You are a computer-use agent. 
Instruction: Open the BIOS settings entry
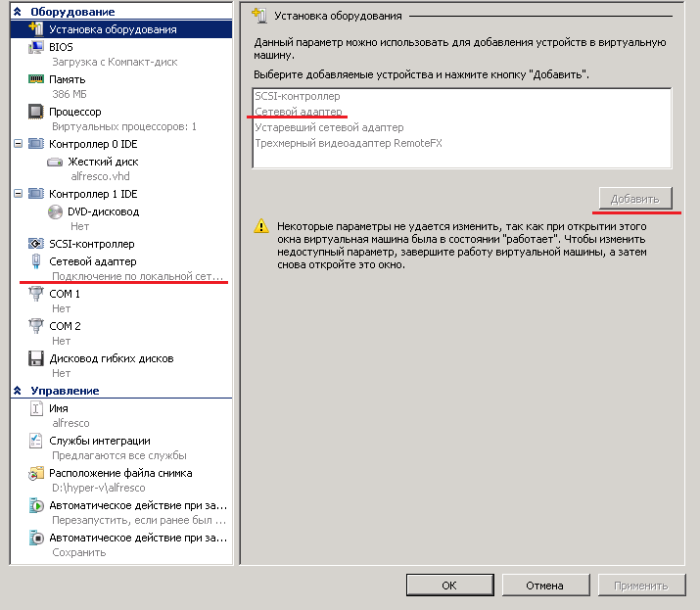coord(61,47)
